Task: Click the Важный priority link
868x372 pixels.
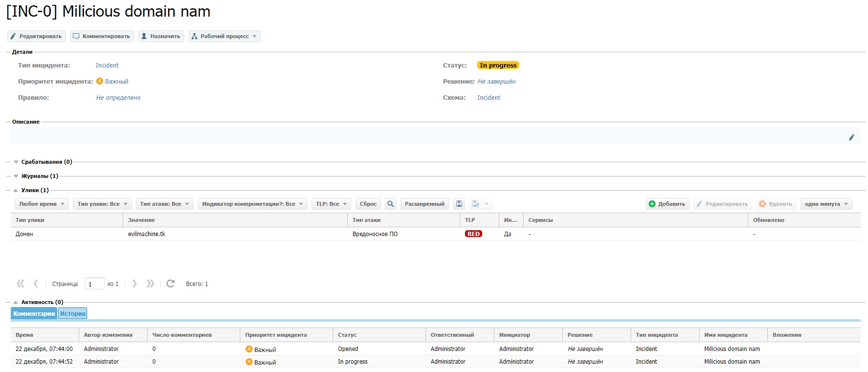Action: click(x=117, y=82)
